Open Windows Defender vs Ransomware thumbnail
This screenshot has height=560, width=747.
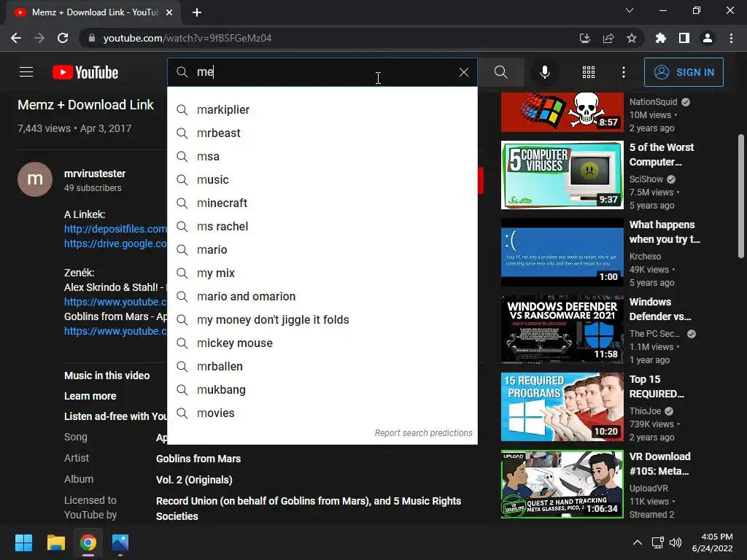click(x=562, y=330)
